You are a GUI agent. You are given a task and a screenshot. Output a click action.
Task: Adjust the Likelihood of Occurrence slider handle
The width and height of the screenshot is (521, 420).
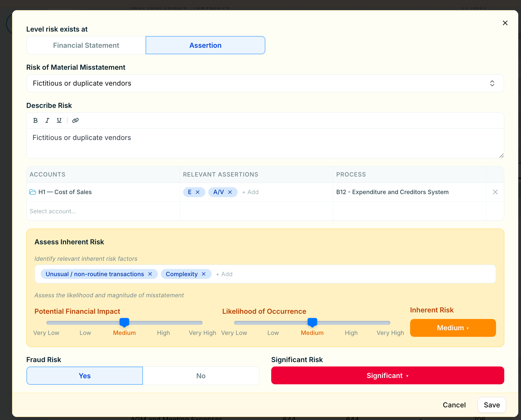point(312,323)
